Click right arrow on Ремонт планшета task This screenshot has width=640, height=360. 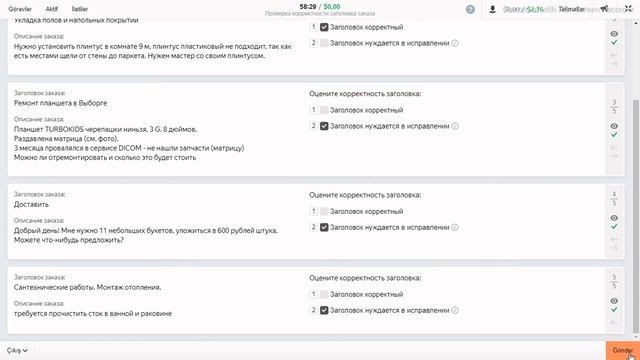(x=614, y=156)
